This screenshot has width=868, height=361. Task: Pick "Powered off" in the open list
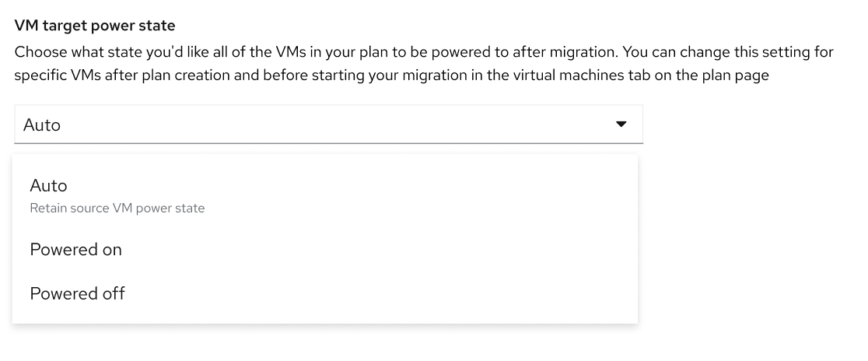(77, 293)
